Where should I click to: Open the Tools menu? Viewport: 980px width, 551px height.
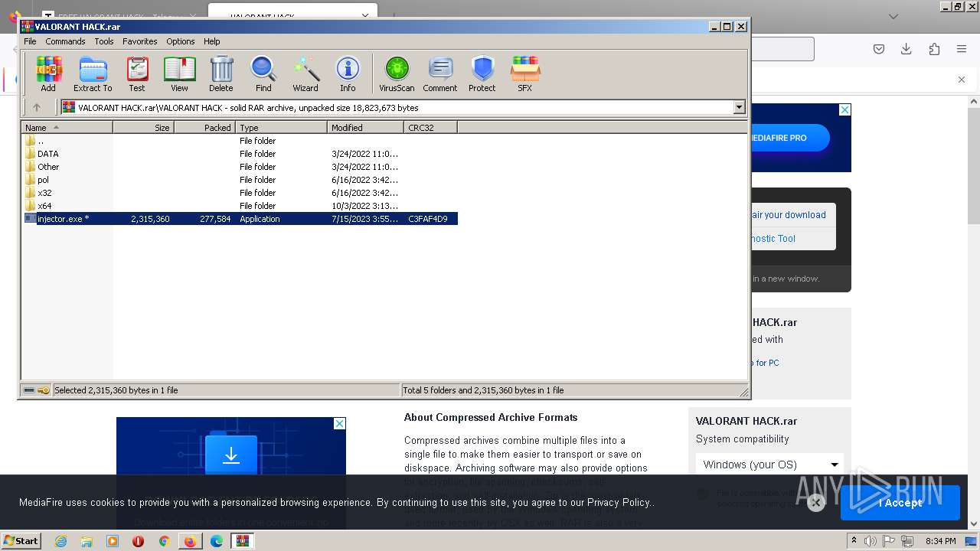click(104, 41)
